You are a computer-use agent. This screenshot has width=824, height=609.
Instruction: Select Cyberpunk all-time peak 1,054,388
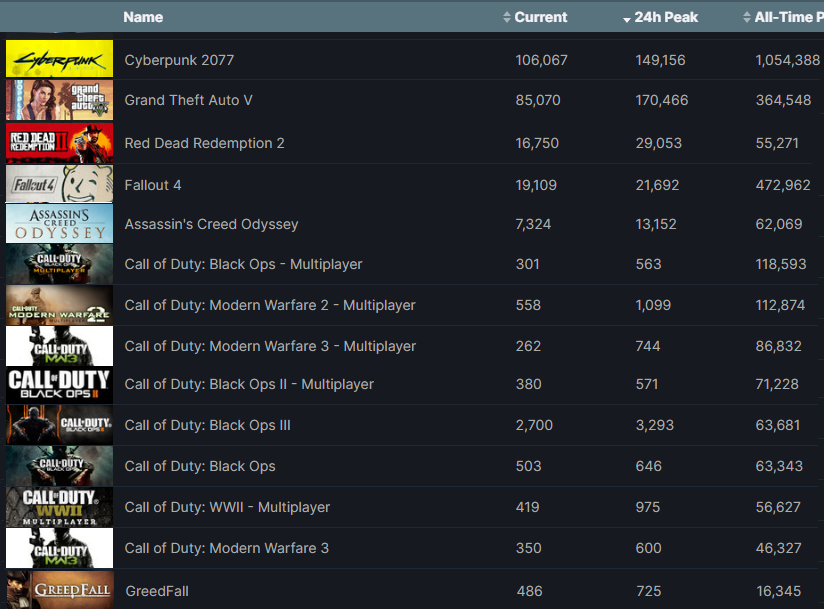coord(788,60)
